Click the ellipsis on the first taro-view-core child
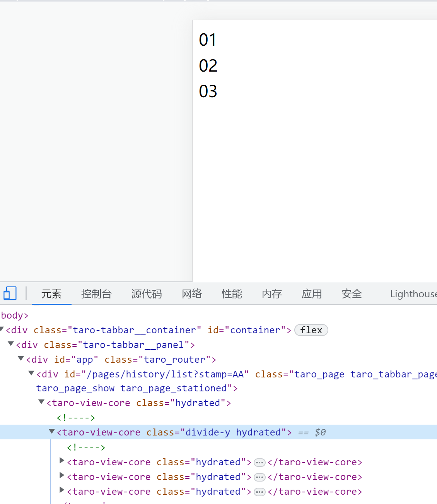437x504 pixels. pyautogui.click(x=259, y=462)
